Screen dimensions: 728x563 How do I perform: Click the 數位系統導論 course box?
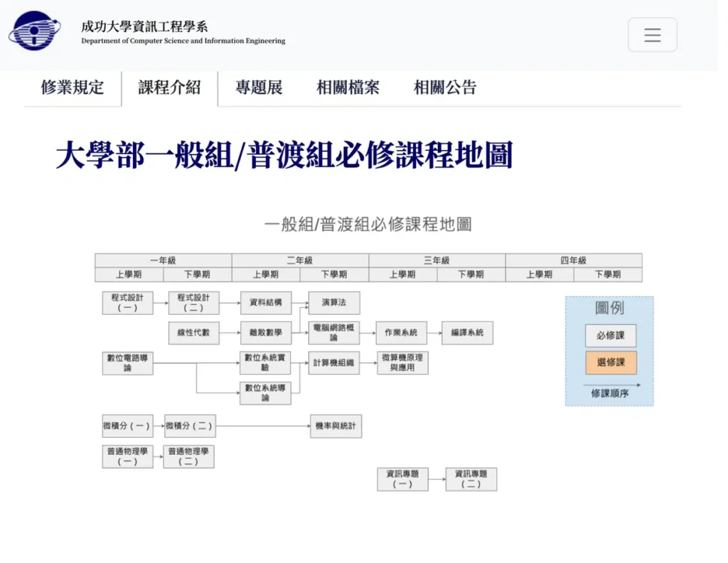pyautogui.click(x=266, y=393)
